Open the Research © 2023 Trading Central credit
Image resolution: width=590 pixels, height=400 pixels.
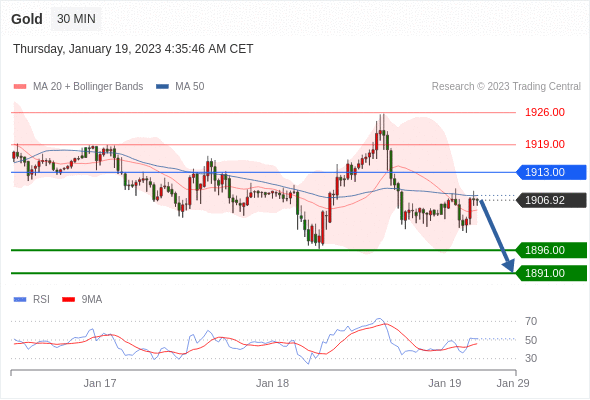pos(506,87)
